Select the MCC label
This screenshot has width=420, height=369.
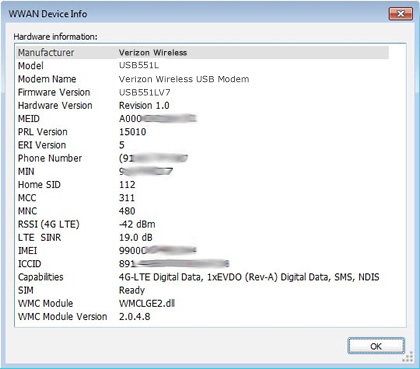click(x=27, y=198)
